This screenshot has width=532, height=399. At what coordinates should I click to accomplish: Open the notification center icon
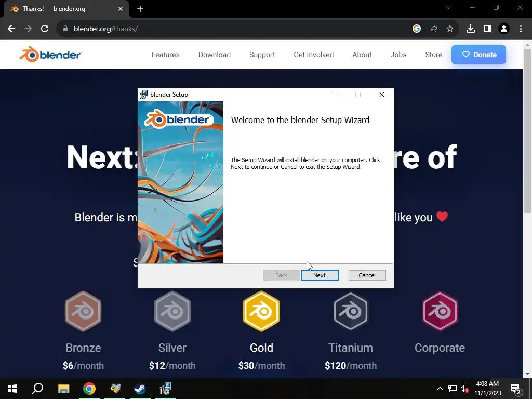click(516, 389)
